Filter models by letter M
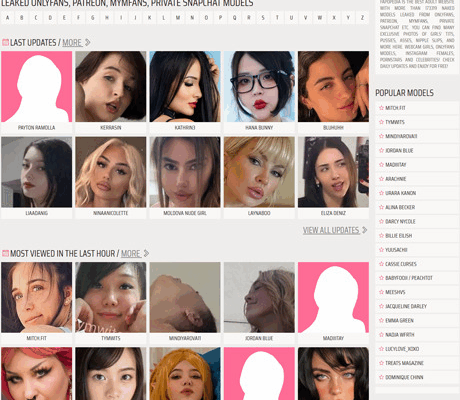460x400 pixels. point(178,18)
